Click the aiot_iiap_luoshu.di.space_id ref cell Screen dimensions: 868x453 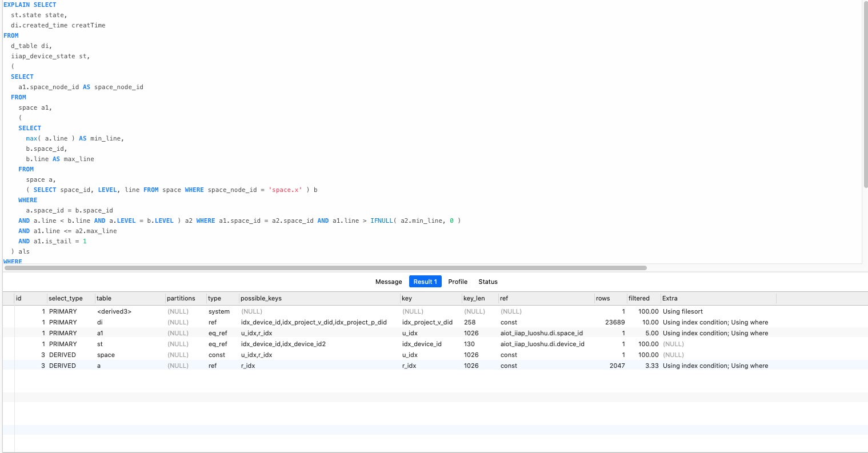pos(542,333)
